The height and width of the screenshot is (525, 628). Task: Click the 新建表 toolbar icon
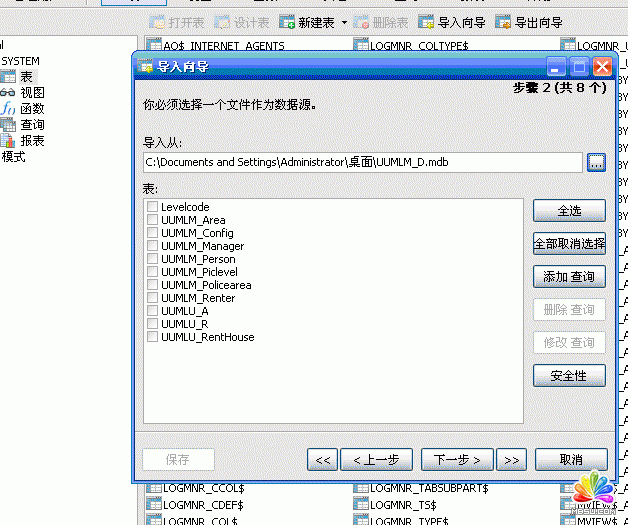pyautogui.click(x=287, y=21)
